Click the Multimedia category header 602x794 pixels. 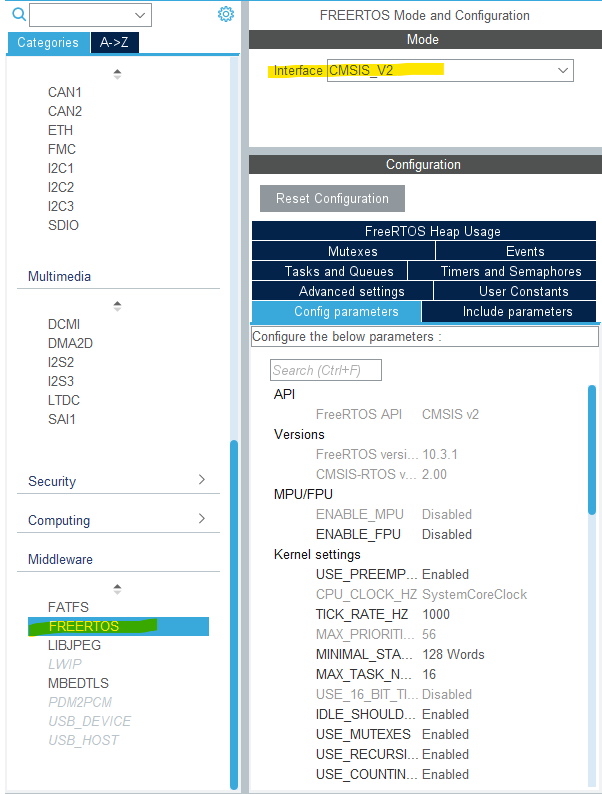(59, 276)
